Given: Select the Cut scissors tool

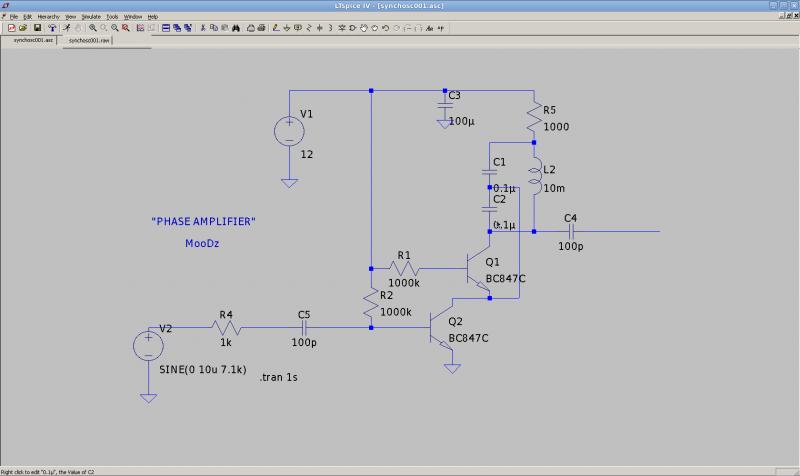Looking at the screenshot, I should [202, 28].
